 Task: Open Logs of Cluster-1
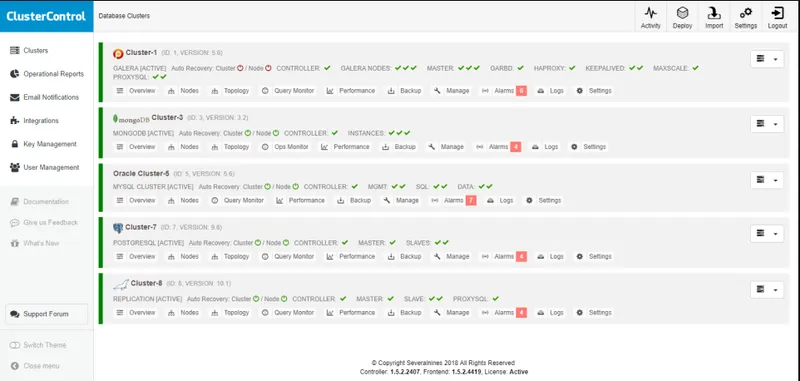coord(551,91)
